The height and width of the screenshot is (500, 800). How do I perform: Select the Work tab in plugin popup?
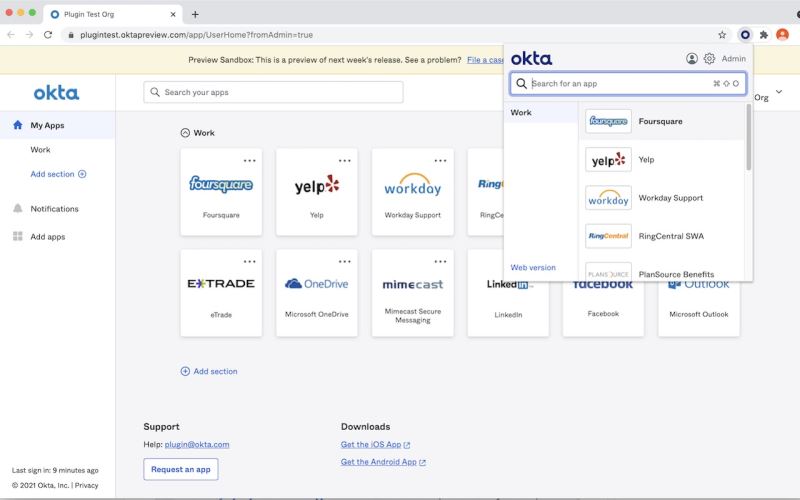coord(541,112)
